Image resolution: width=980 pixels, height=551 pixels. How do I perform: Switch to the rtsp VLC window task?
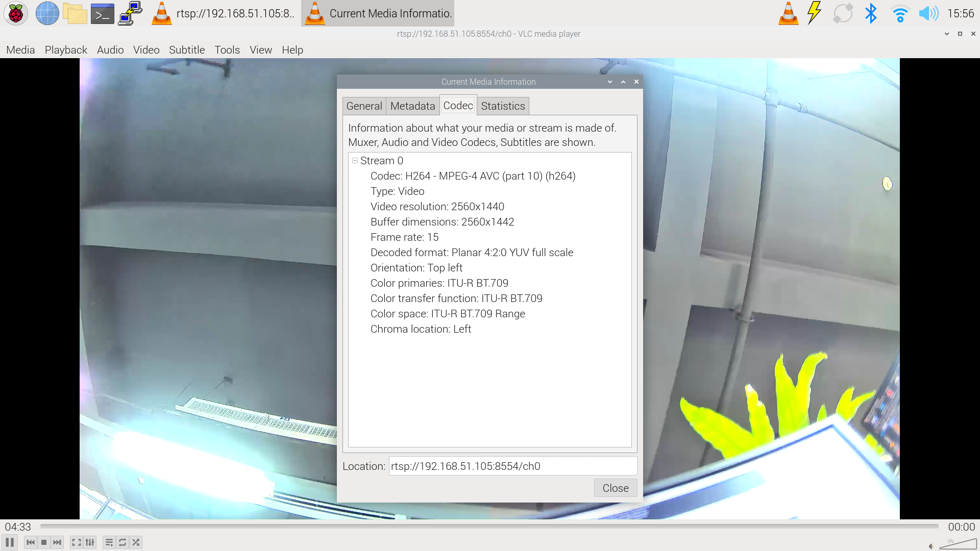(224, 13)
